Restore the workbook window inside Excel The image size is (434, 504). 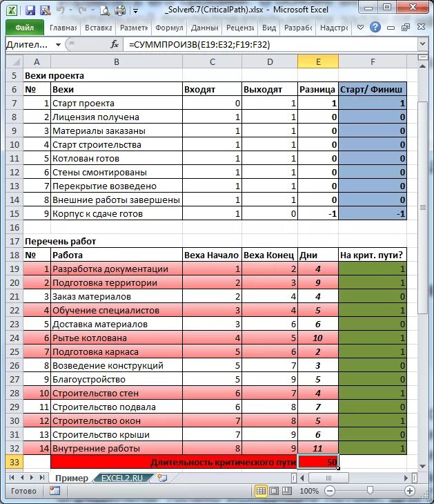[406, 28]
